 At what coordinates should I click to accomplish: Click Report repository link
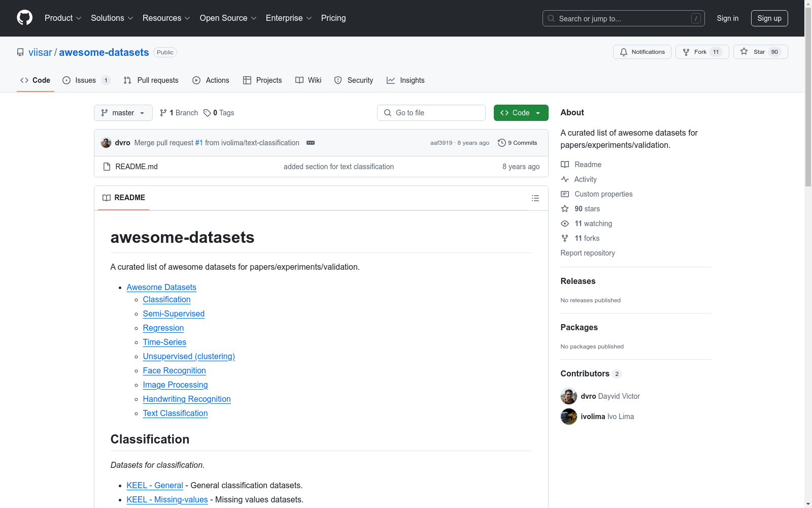[588, 253]
